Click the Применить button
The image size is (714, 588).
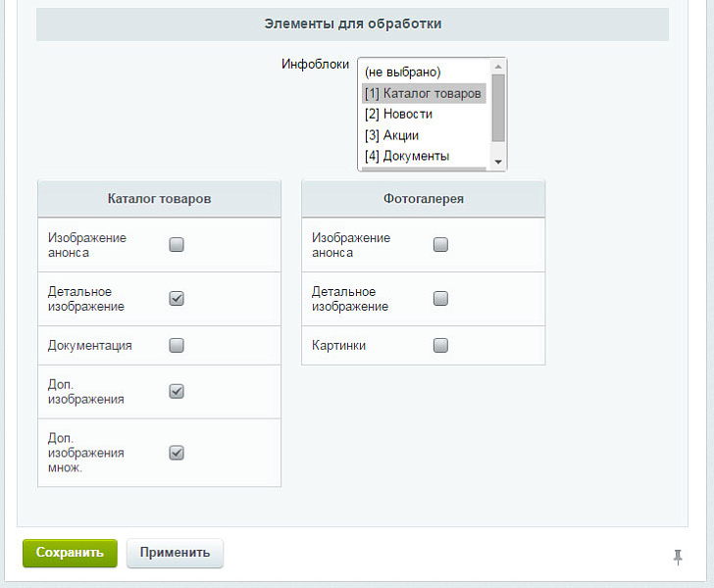[x=175, y=553]
